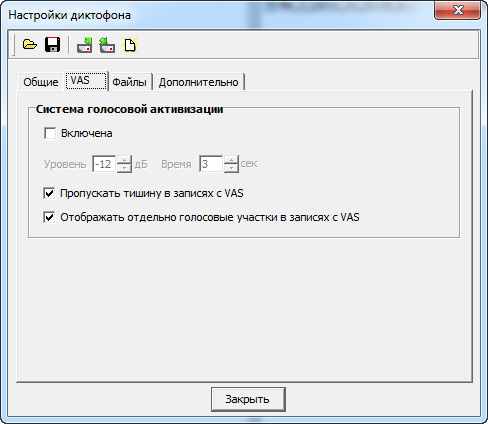The width and height of the screenshot is (488, 424).
Task: Decrease Уровень value with the down arrow
Action: coord(124,168)
